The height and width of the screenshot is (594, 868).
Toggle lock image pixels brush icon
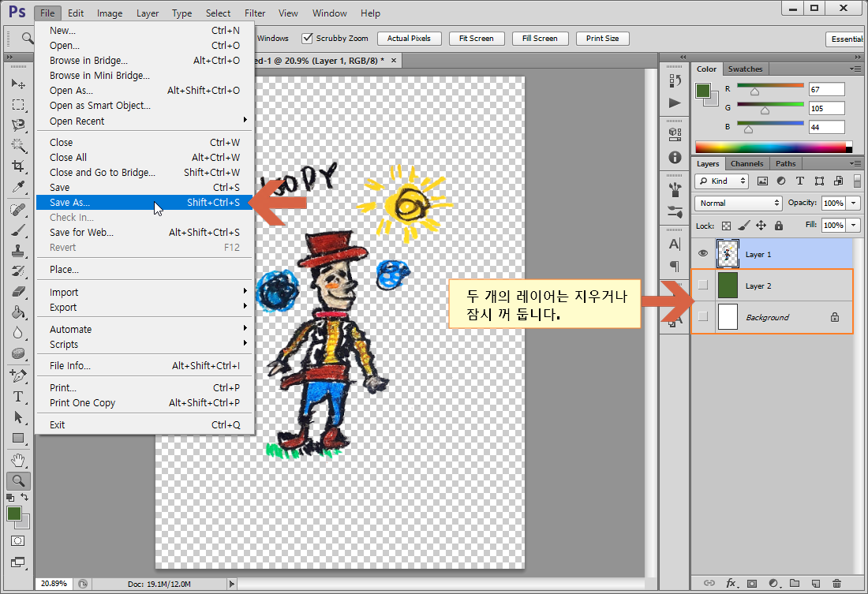coord(744,226)
